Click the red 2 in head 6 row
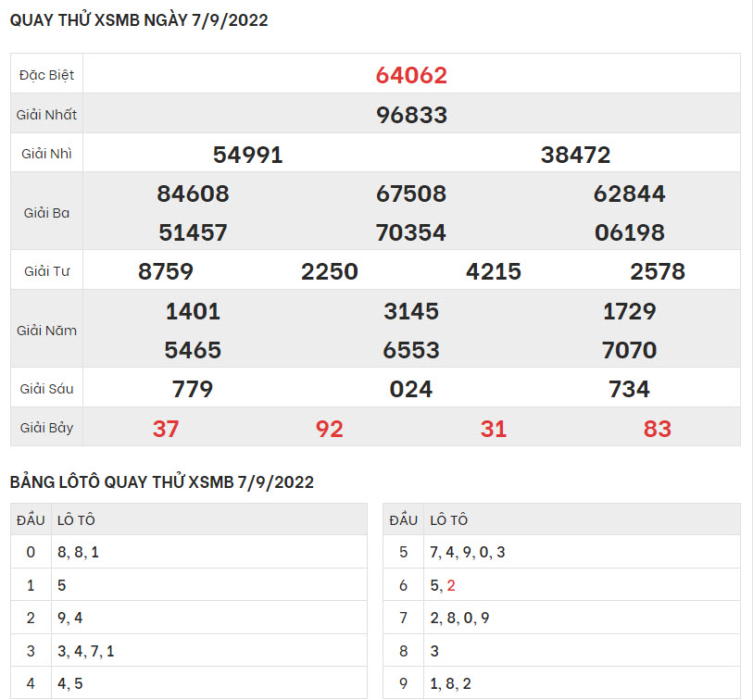753x700 pixels. point(451,585)
